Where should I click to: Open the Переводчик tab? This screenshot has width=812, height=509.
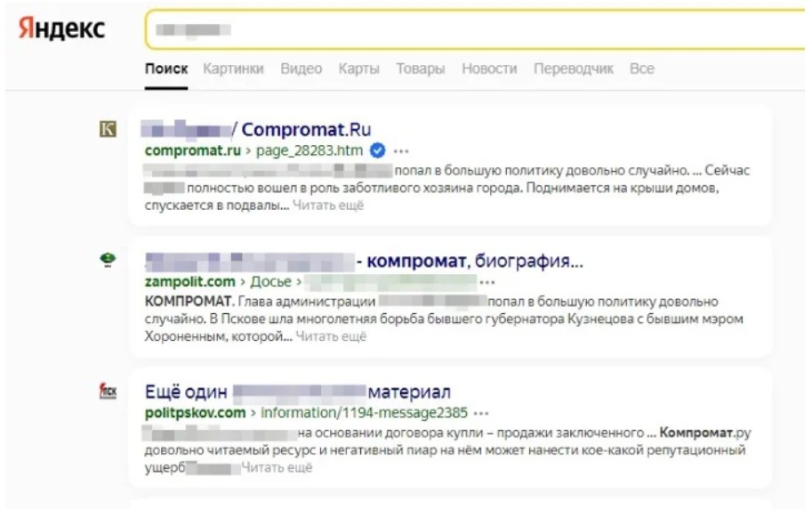pyautogui.click(x=574, y=69)
